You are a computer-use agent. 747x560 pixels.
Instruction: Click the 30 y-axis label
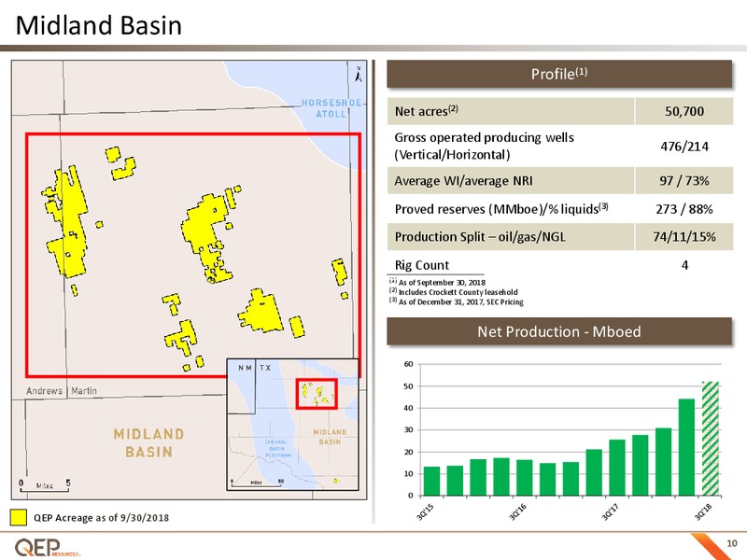pyautogui.click(x=408, y=430)
